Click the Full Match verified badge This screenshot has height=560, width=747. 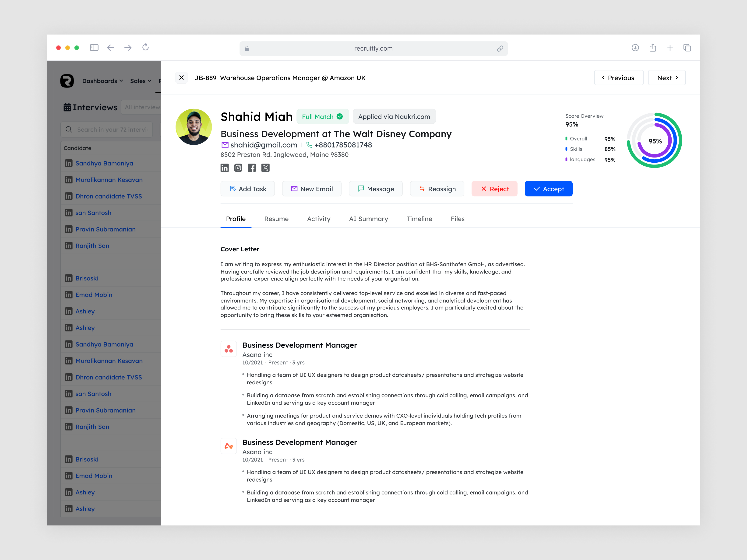coord(323,116)
